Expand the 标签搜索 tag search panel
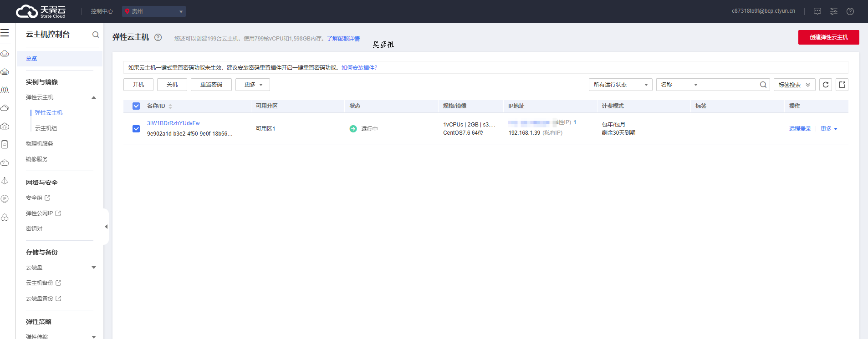 (x=794, y=85)
